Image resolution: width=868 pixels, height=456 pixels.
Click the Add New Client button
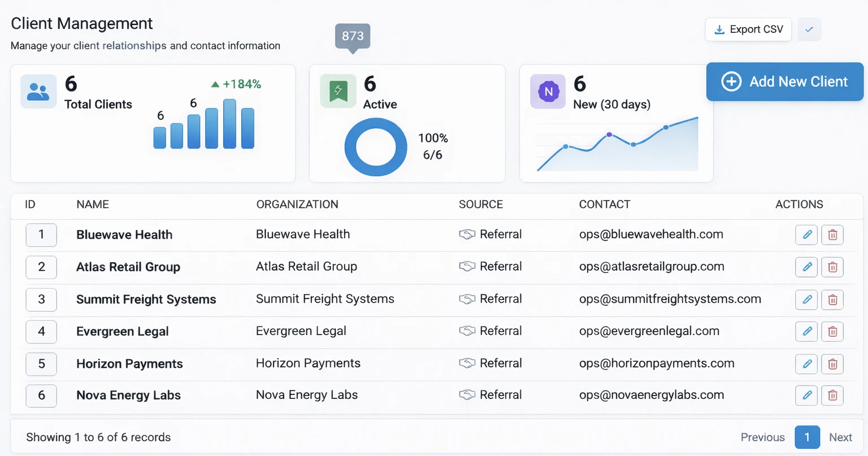tap(784, 82)
